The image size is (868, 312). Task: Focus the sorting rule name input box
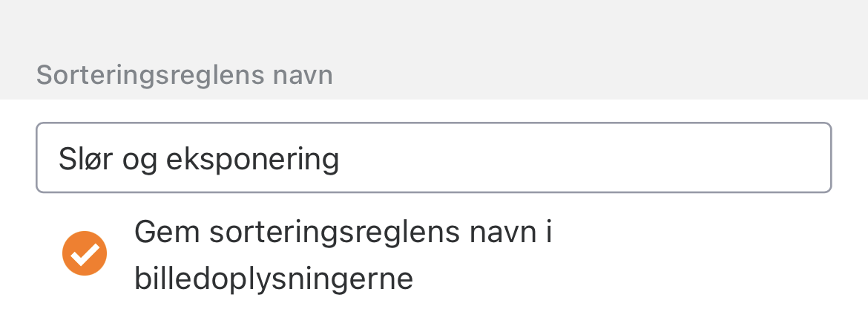click(x=433, y=158)
